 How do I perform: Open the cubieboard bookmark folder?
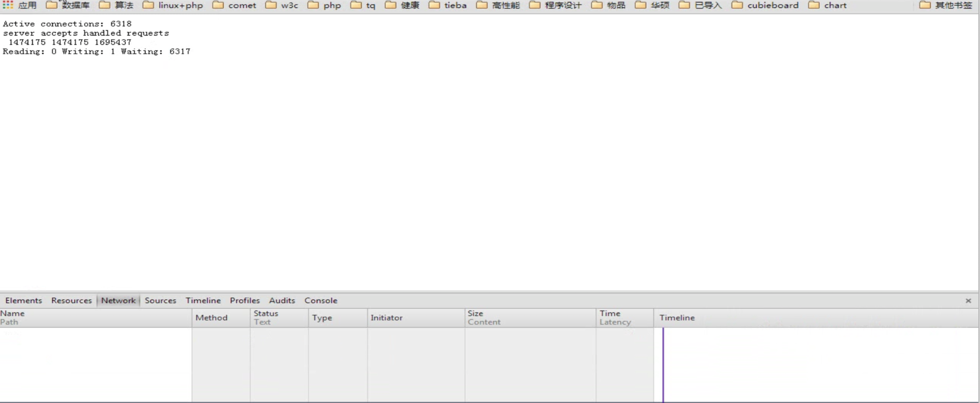pos(765,5)
